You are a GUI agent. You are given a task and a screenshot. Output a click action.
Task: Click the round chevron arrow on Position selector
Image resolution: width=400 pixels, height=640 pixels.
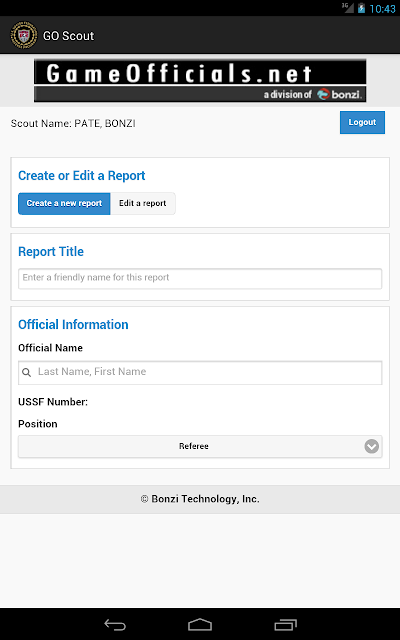(371, 446)
